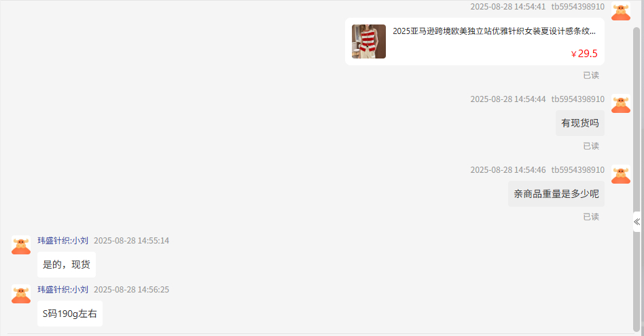Screen dimensions: 644x336
Task: Open product card title 2025亚马逊跨境欧美独立站
Action: point(494,31)
